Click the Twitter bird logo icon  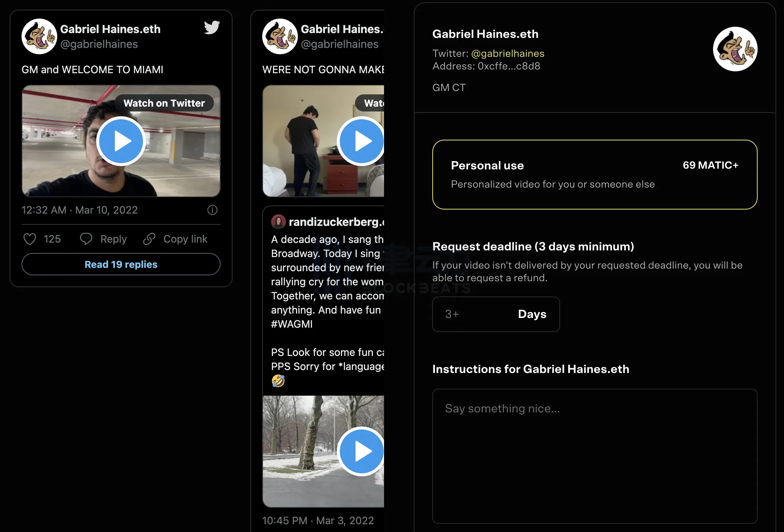coord(212,27)
